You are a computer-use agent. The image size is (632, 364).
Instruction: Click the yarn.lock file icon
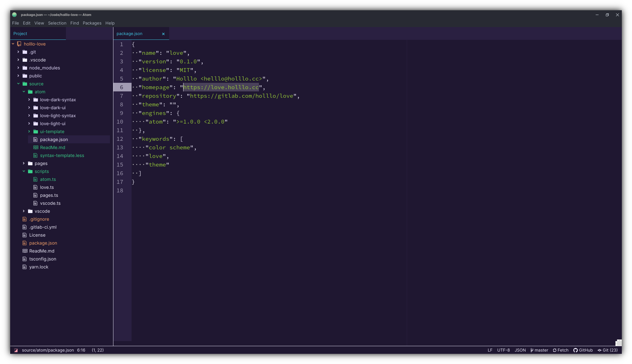pos(25,267)
